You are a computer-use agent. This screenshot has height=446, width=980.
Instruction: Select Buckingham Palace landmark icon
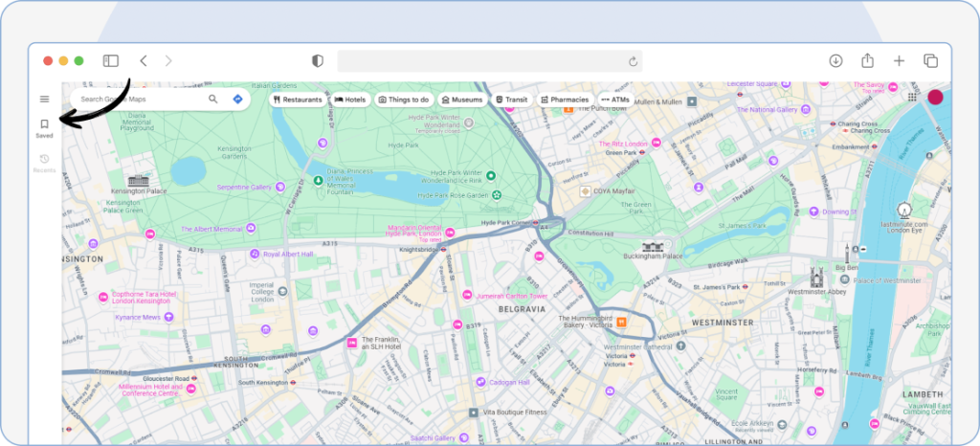pyautogui.click(x=653, y=247)
